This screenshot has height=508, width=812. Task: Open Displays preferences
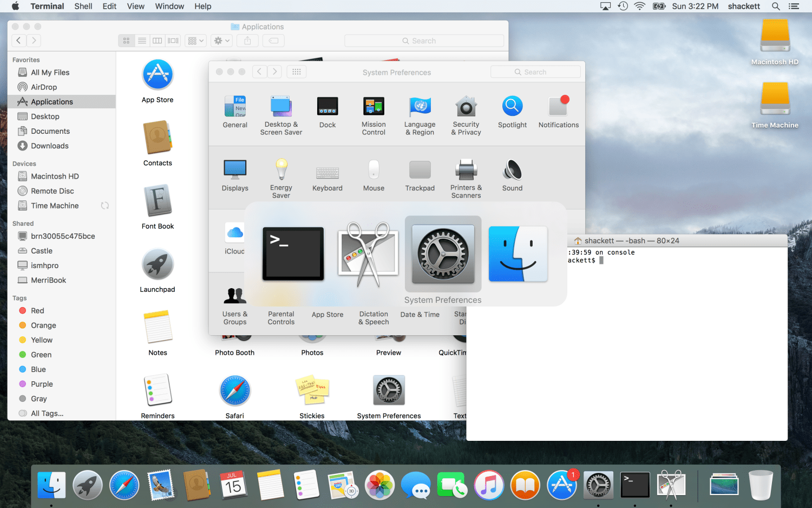pos(235,175)
